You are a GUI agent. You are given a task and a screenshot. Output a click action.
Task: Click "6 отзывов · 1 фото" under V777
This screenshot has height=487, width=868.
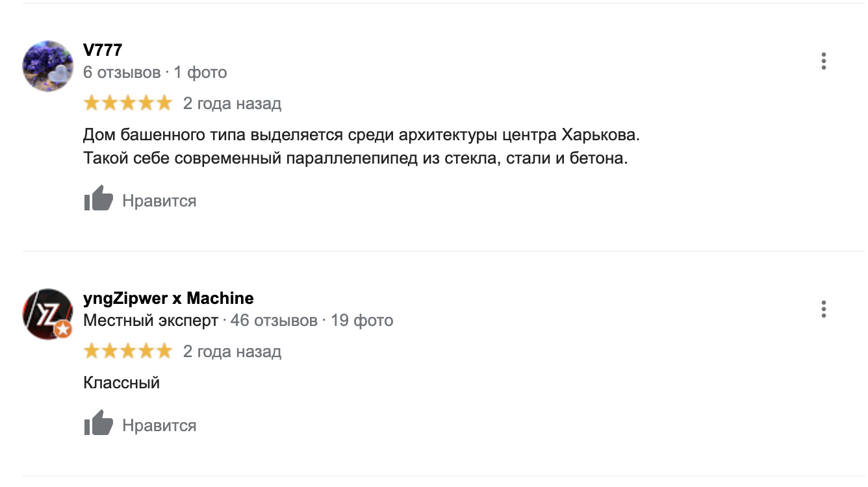[155, 72]
